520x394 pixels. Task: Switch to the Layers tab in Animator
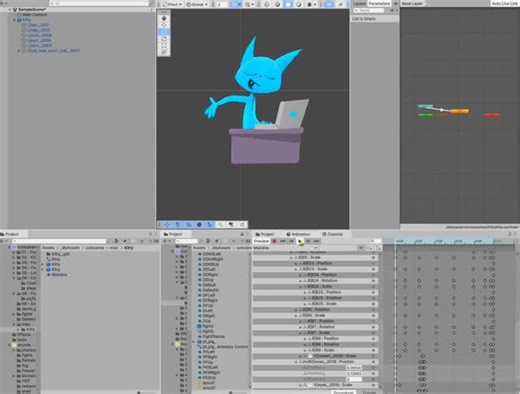coord(359,3)
